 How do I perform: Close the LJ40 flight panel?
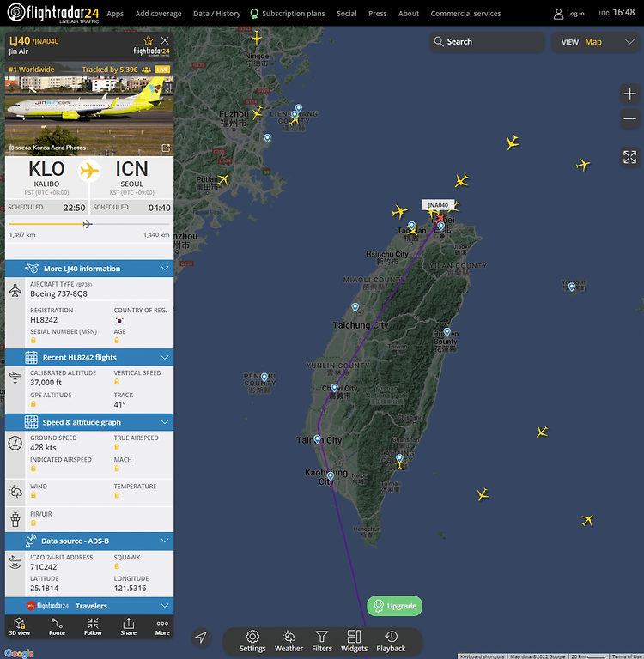point(165,40)
